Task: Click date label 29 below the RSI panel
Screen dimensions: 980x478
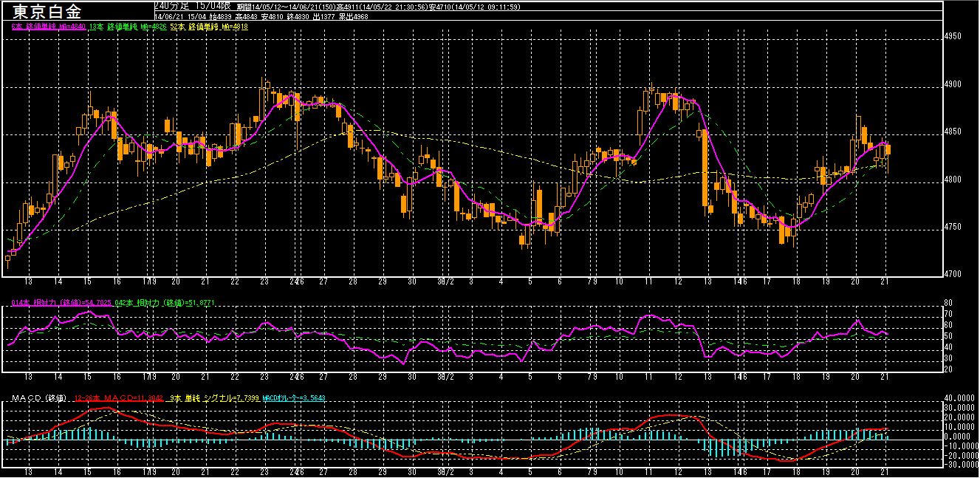Action: pos(382,377)
